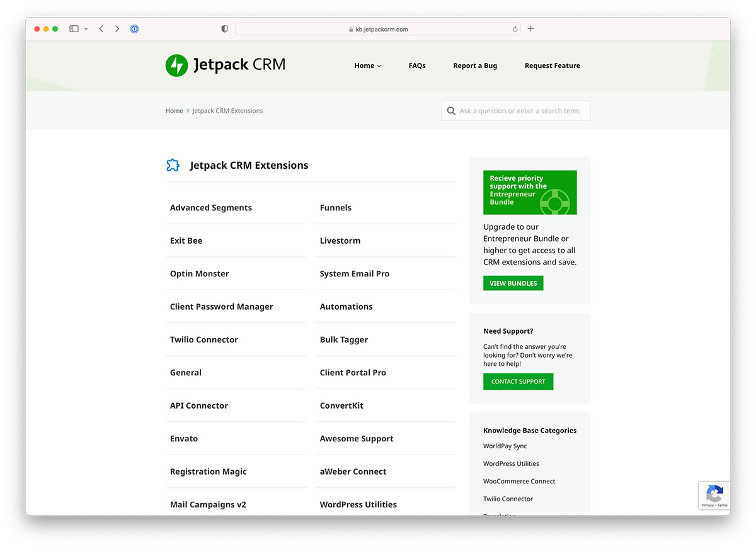Open Client Password Manager category
This screenshot has width=756, height=549.
coord(222,307)
